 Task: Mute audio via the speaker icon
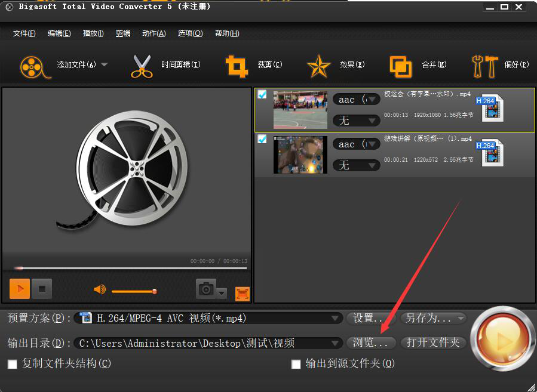coord(100,290)
